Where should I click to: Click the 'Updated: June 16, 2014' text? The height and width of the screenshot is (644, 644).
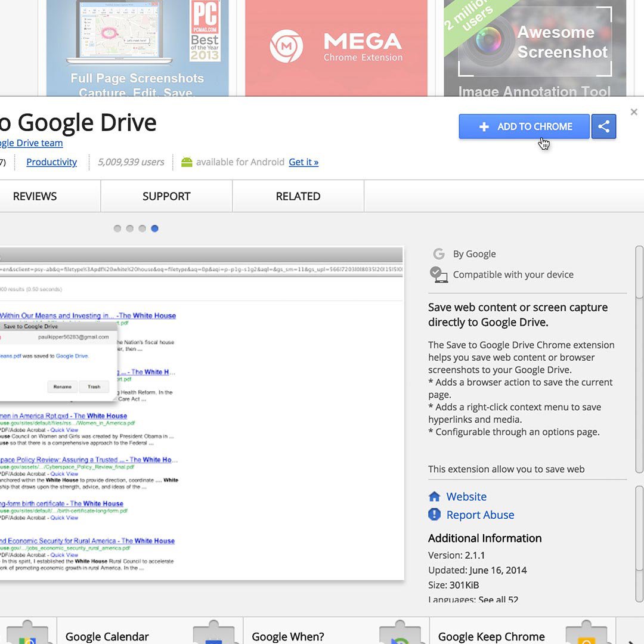pyautogui.click(x=477, y=570)
